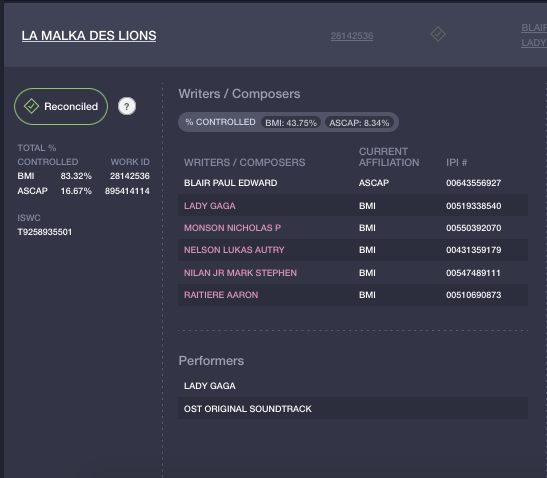547x478 pixels.
Task: Select the BMI 83.32% total controlled value
Action: (76, 176)
